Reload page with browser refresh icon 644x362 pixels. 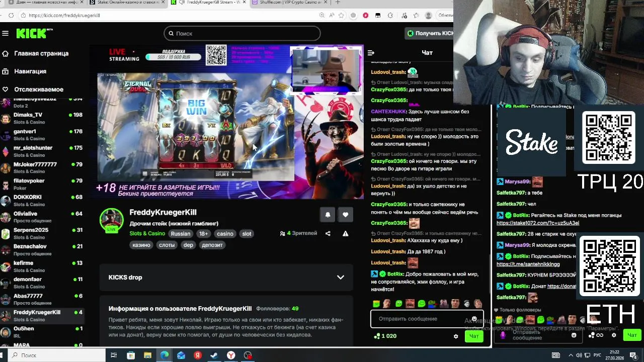click(11, 16)
